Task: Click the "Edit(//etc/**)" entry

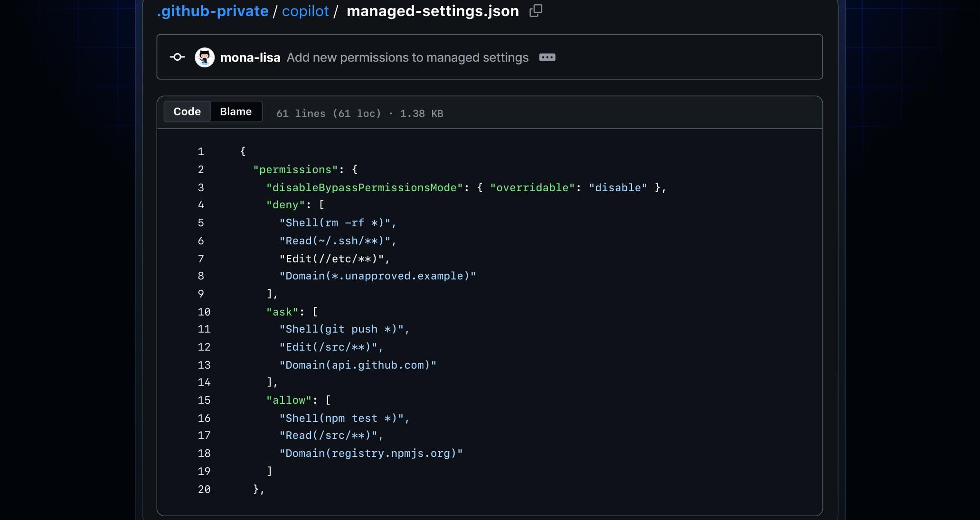Action: pos(331,259)
